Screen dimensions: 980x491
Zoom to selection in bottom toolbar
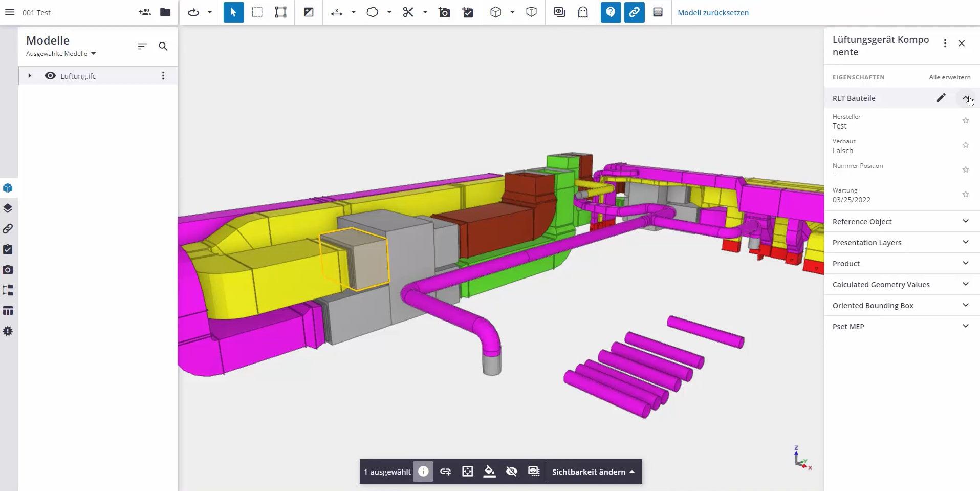[x=467, y=472]
